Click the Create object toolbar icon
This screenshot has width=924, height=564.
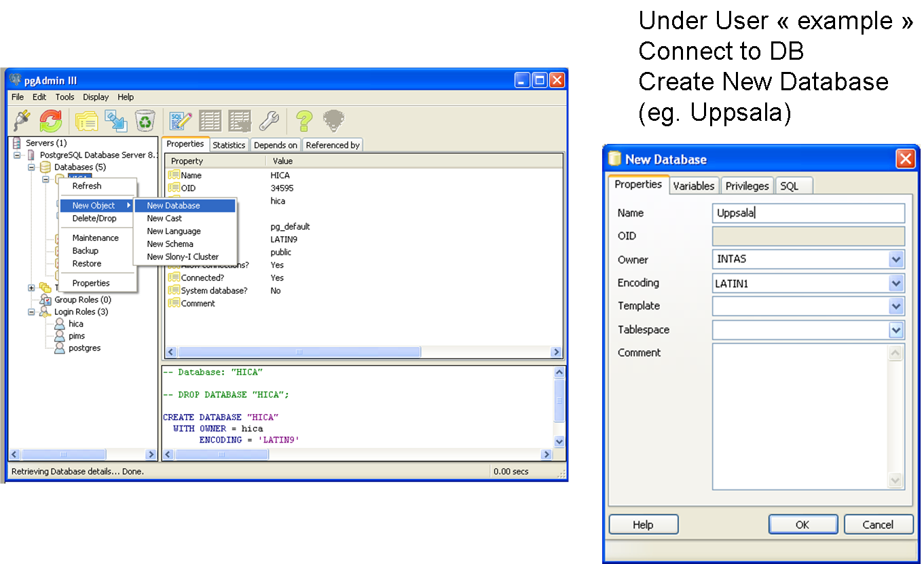(x=116, y=121)
